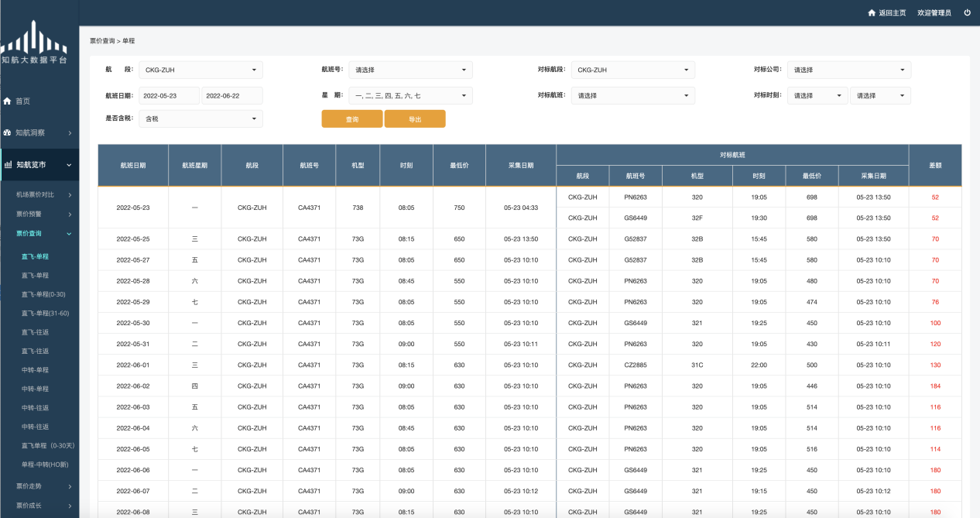
Task: Select 直飞-单程(31-60) in the sidebar
Action: pyautogui.click(x=45, y=313)
